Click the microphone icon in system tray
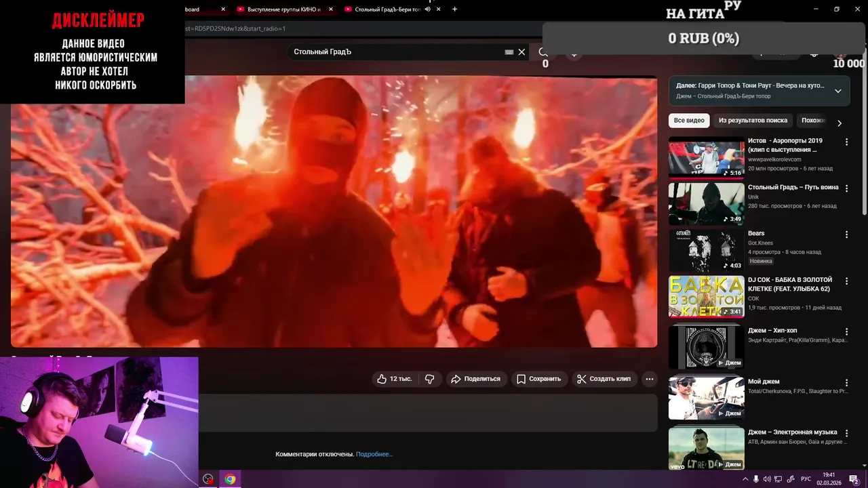The image size is (868, 488). pyautogui.click(x=756, y=479)
